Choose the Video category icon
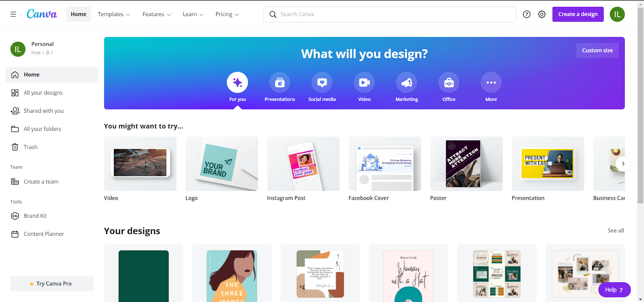Image resolution: width=644 pixels, height=302 pixels. tap(364, 83)
